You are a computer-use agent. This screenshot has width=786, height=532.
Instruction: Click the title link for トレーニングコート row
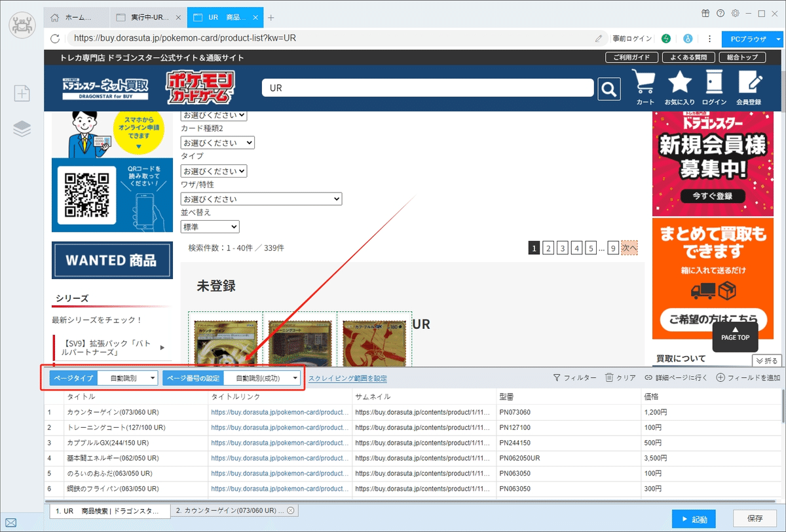pos(280,427)
